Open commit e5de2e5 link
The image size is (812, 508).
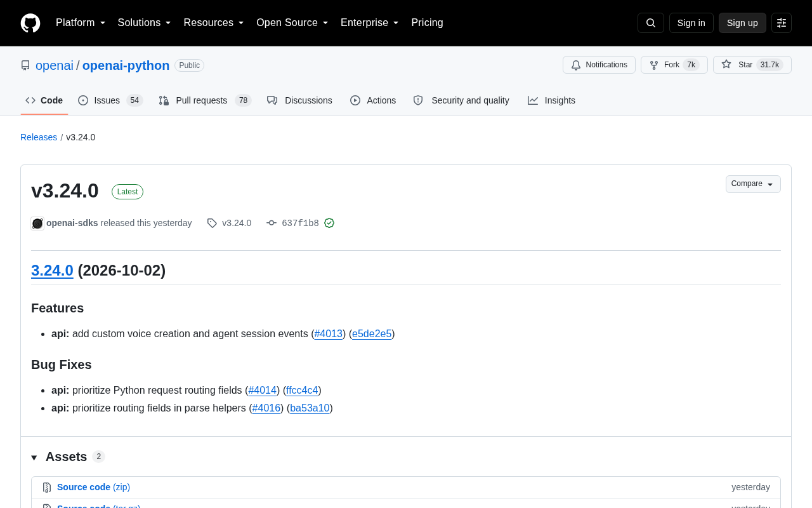[372, 334]
